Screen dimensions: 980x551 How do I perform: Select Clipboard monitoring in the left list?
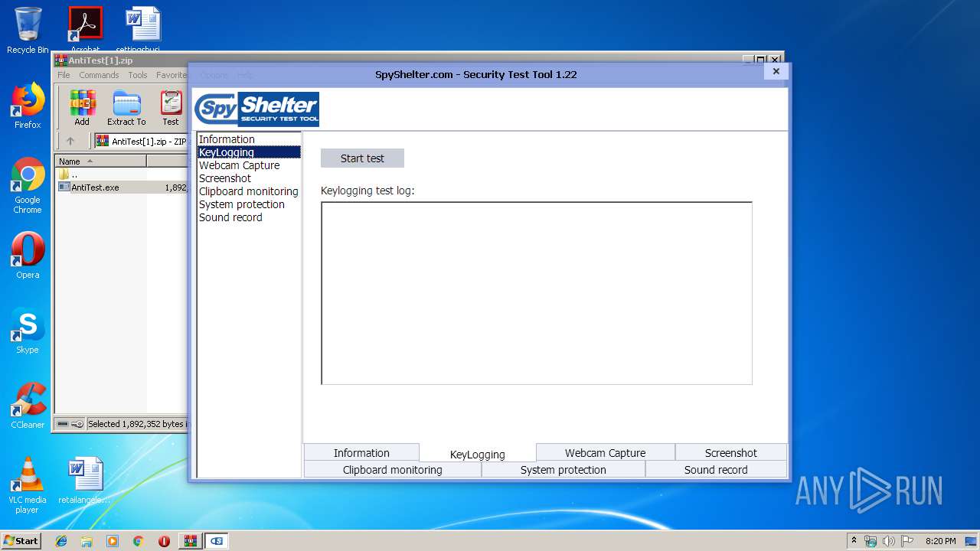point(249,191)
